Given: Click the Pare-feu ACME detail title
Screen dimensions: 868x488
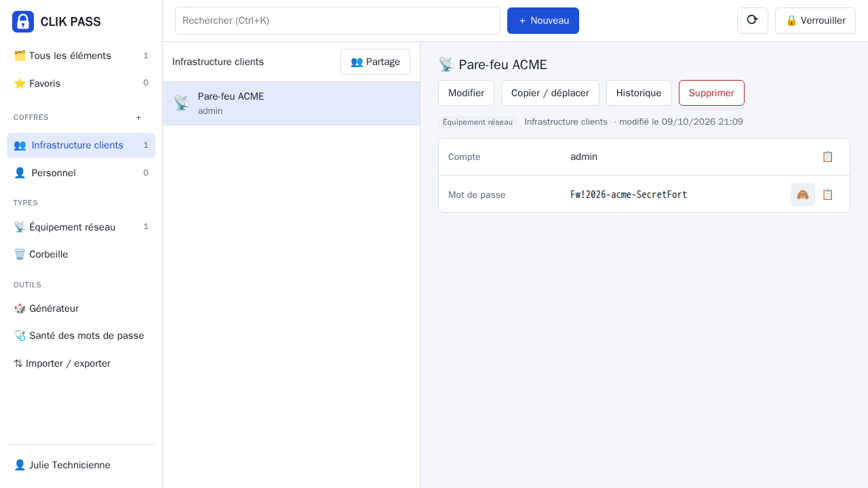Looking at the screenshot, I should click(502, 64).
